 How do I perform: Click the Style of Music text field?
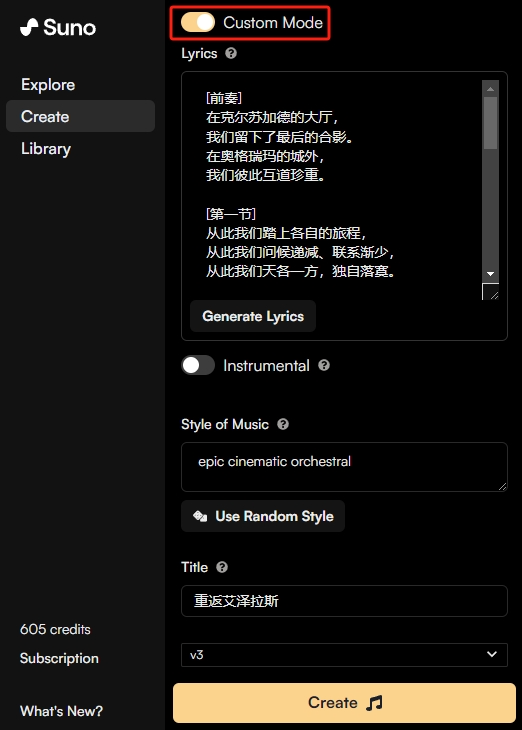click(x=344, y=467)
